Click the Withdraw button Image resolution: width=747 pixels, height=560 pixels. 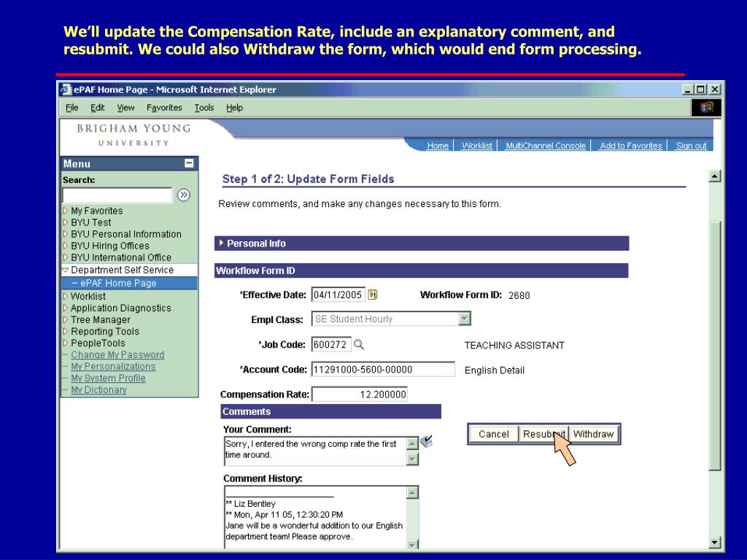click(x=593, y=434)
